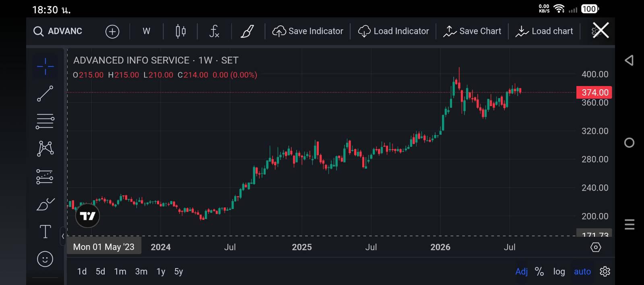Select the 3m time range
Image resolution: width=644 pixels, height=285 pixels.
tap(141, 272)
